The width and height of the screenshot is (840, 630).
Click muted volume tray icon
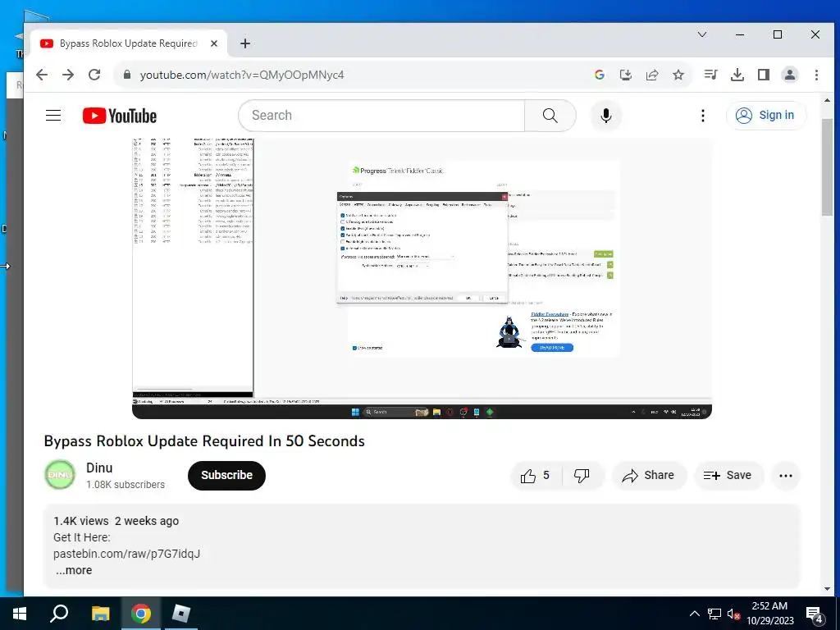click(734, 614)
